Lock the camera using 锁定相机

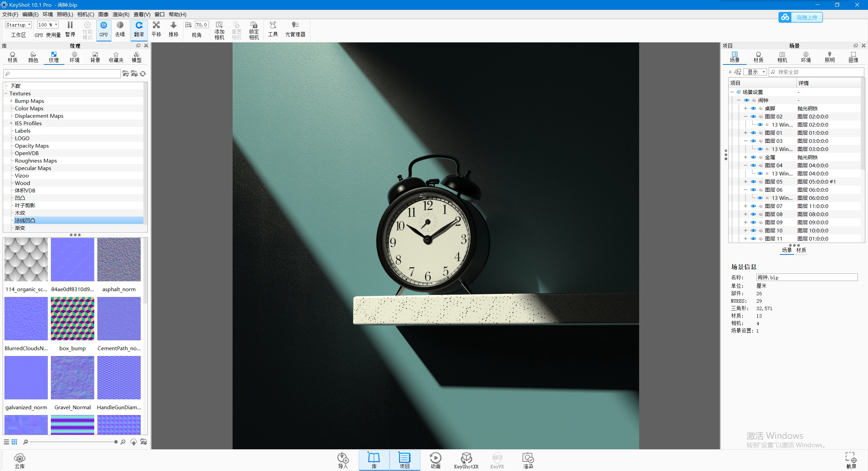(253, 30)
